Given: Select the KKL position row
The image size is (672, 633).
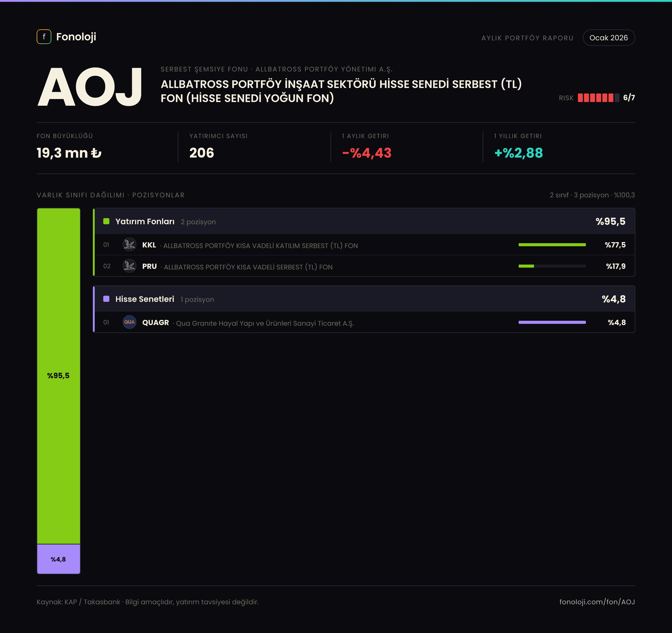Looking at the screenshot, I should click(364, 244).
